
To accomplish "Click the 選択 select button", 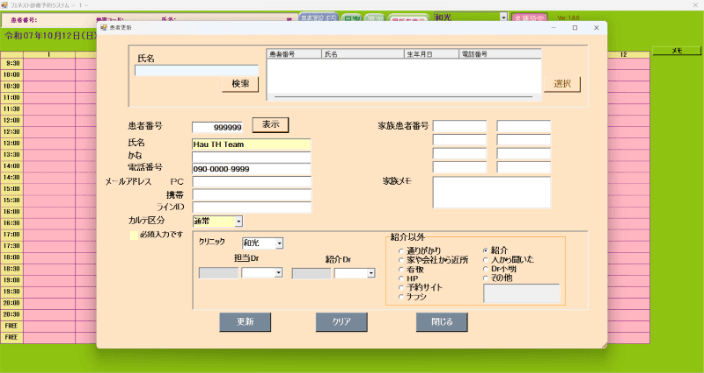I will click(562, 84).
